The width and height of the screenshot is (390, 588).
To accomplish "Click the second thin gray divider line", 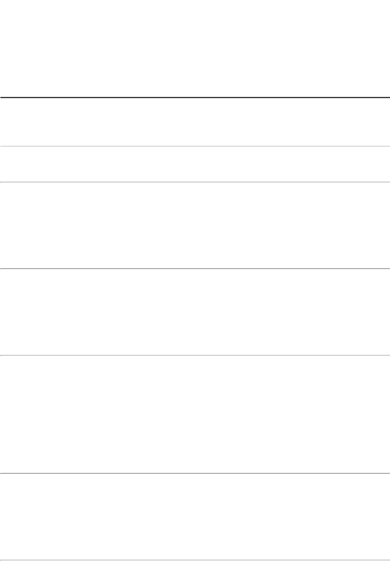I will [x=195, y=182].
